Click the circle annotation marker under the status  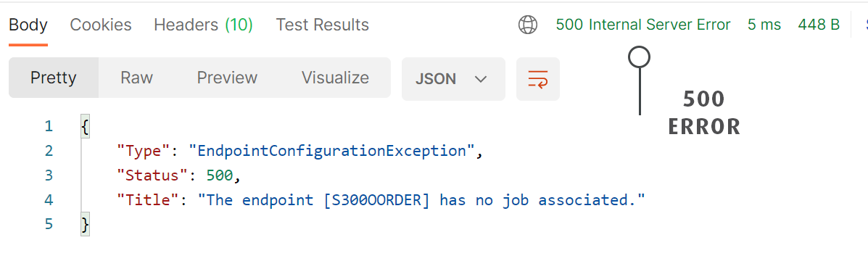pyautogui.click(x=640, y=57)
